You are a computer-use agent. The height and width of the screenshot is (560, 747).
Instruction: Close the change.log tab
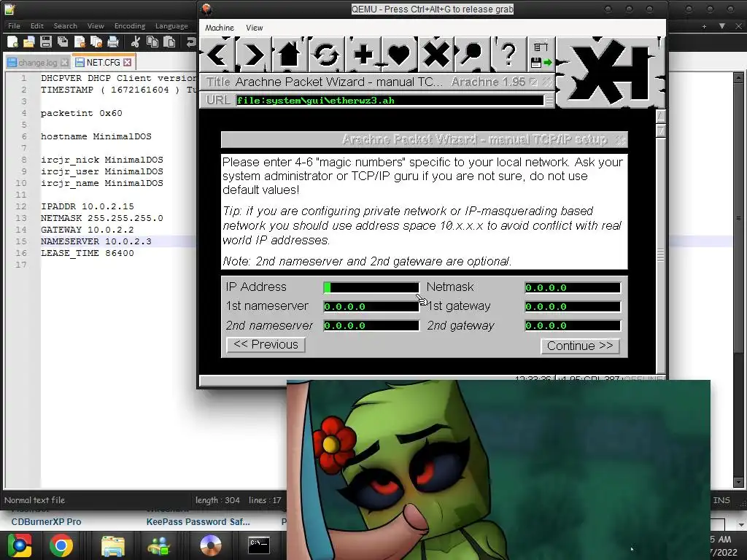[64, 63]
